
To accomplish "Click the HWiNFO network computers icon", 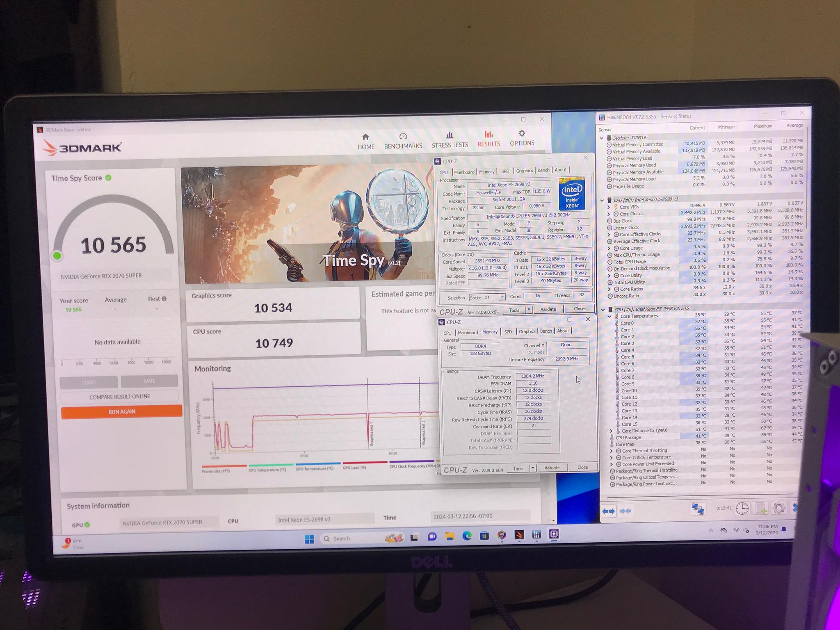I will pos(698,509).
